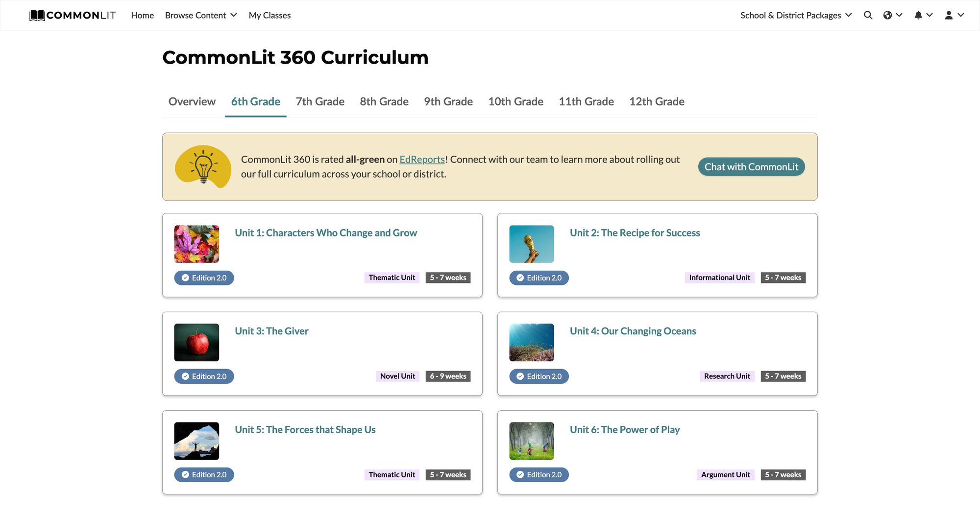Click 5 - 7 weeks label on Unit 1
Image resolution: width=980 pixels, height=514 pixels.
(x=448, y=278)
